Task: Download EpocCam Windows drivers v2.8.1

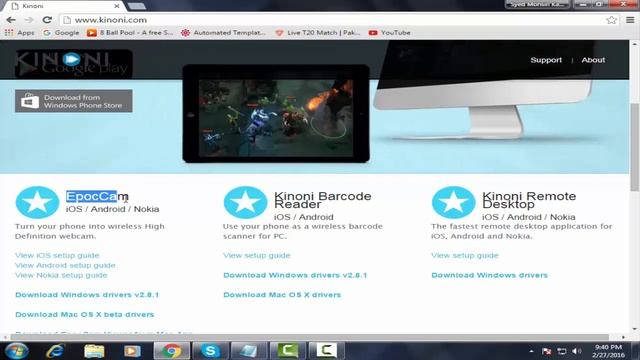Action: pos(87,295)
